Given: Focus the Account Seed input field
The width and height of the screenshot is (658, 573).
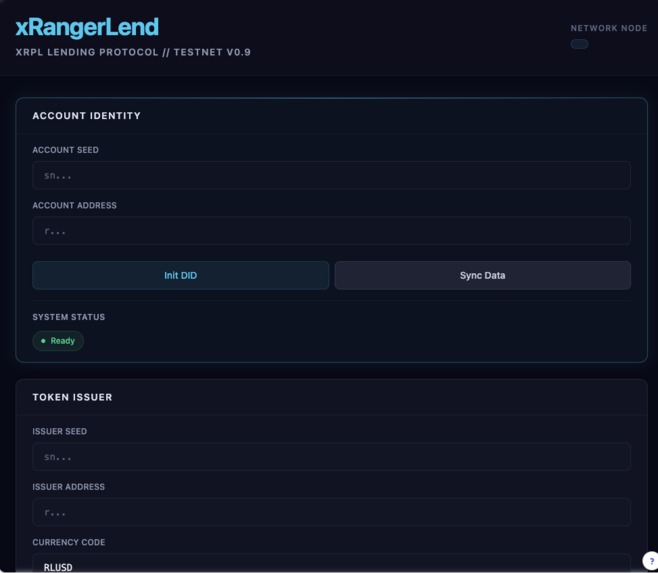Looking at the screenshot, I should [332, 175].
